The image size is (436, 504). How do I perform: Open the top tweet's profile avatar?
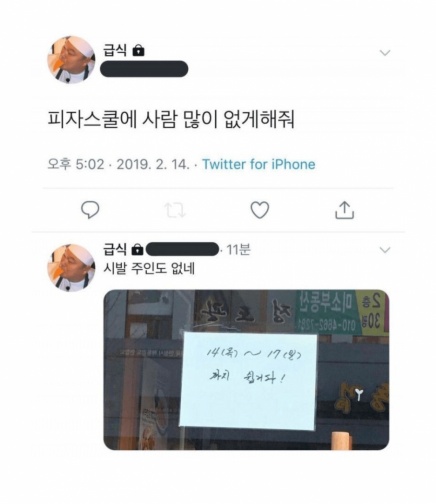(72, 59)
